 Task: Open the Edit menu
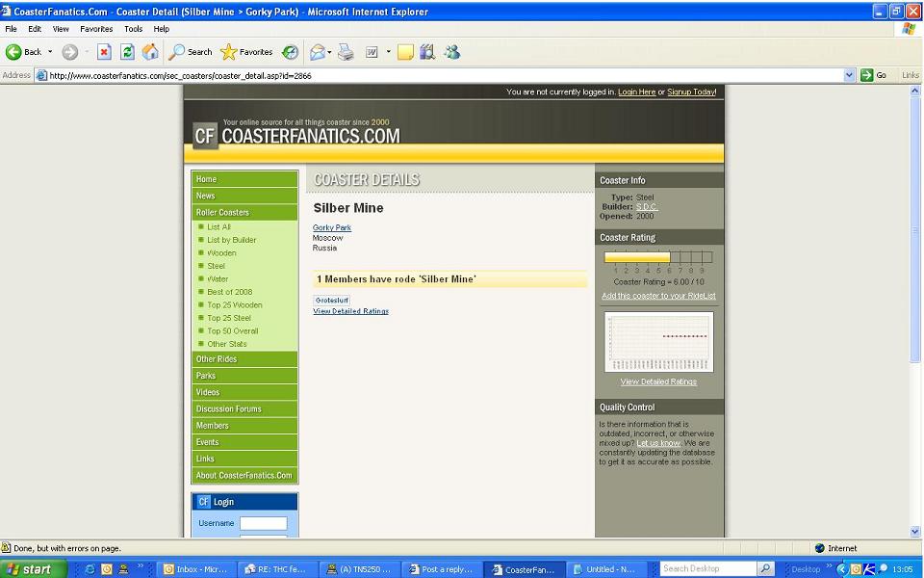(x=35, y=29)
